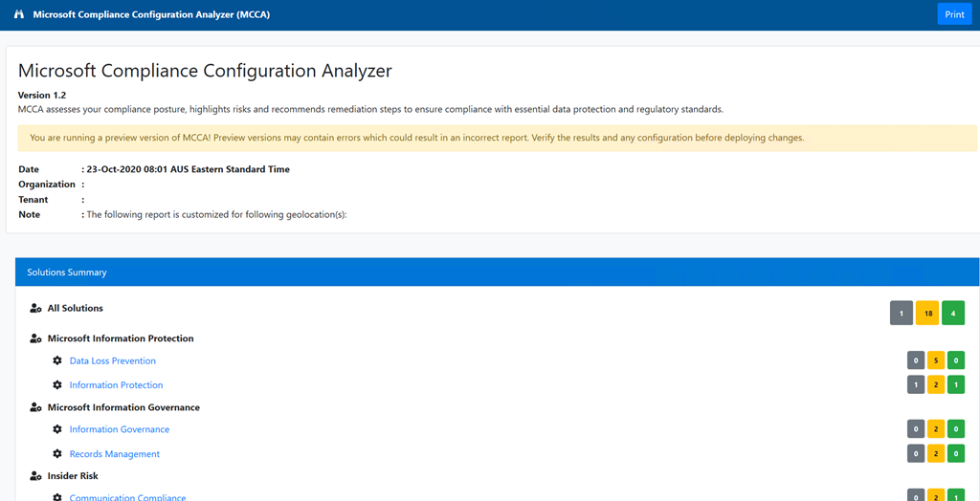Open the Information Governance link
This screenshot has height=501, width=980.
tap(120, 430)
